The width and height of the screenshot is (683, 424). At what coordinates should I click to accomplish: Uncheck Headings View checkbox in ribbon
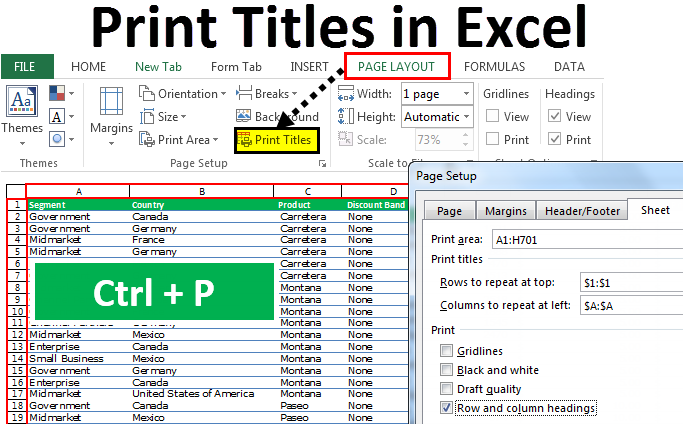(x=554, y=116)
